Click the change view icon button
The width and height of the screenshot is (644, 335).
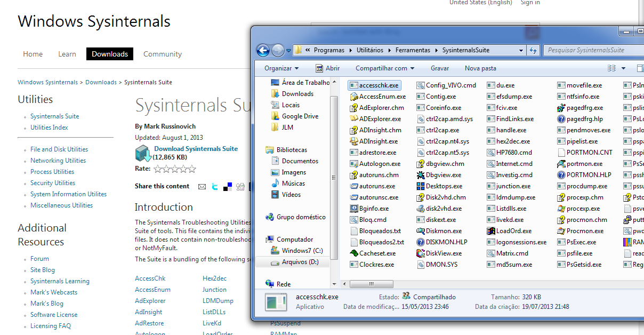612,68
